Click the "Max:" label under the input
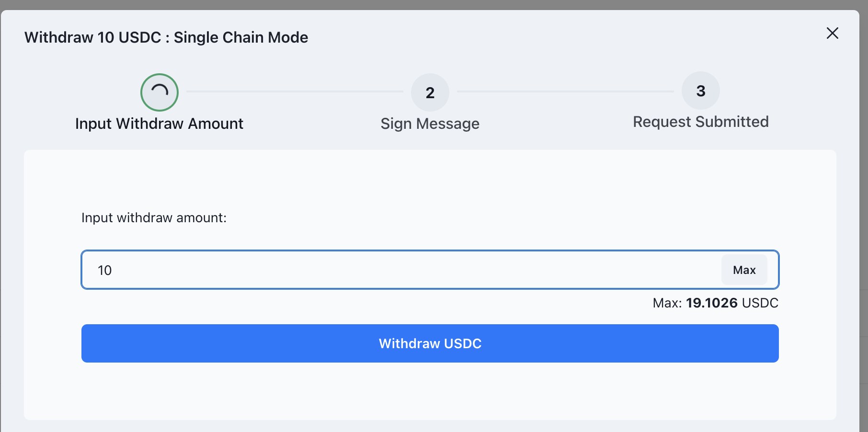 [667, 303]
